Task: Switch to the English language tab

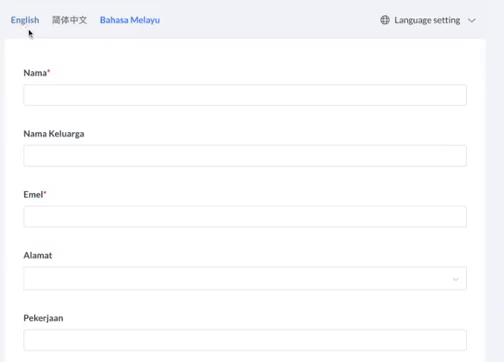Action: (x=25, y=20)
